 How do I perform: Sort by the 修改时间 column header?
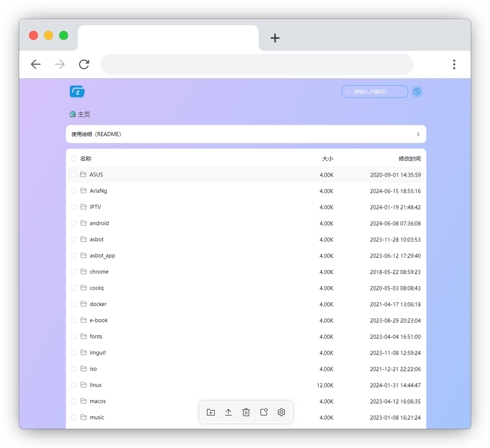coord(409,159)
